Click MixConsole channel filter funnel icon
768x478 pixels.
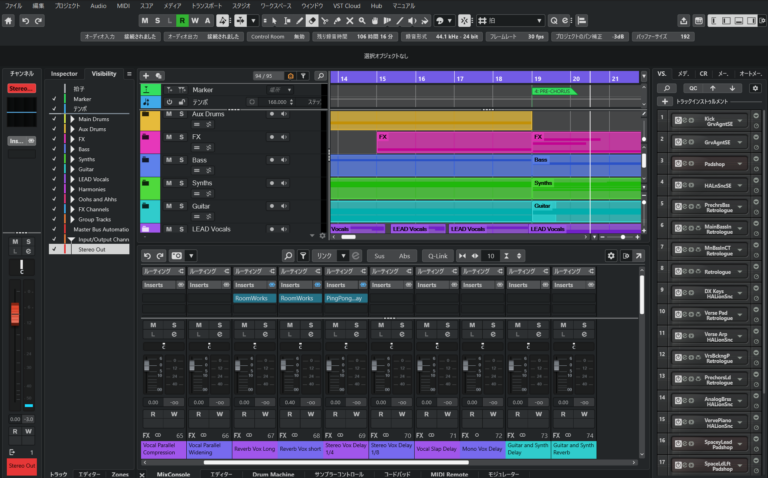point(303,256)
